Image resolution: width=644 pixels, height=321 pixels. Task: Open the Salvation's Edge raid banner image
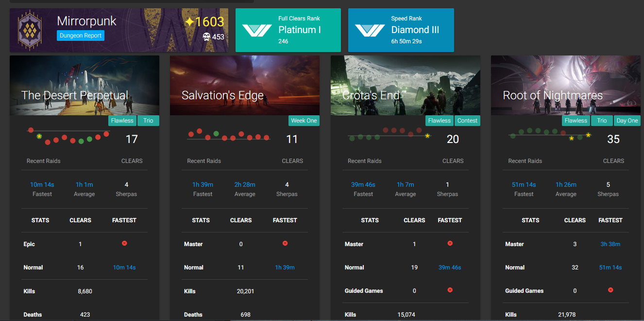point(245,85)
